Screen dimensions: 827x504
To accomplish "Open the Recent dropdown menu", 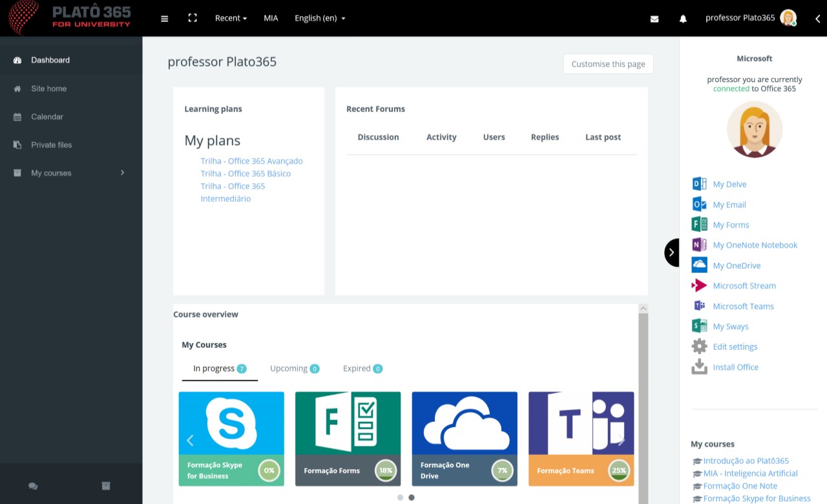I will pyautogui.click(x=231, y=18).
